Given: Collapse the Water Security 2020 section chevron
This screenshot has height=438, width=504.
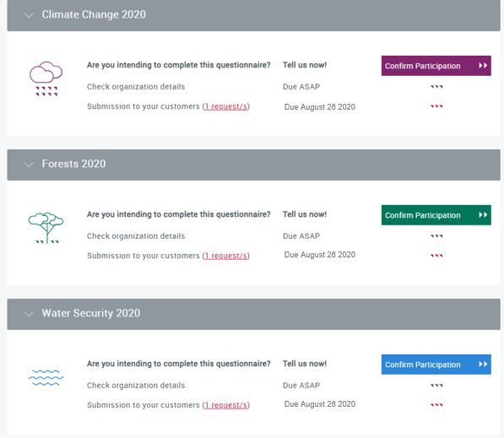Looking at the screenshot, I should click(x=29, y=314).
